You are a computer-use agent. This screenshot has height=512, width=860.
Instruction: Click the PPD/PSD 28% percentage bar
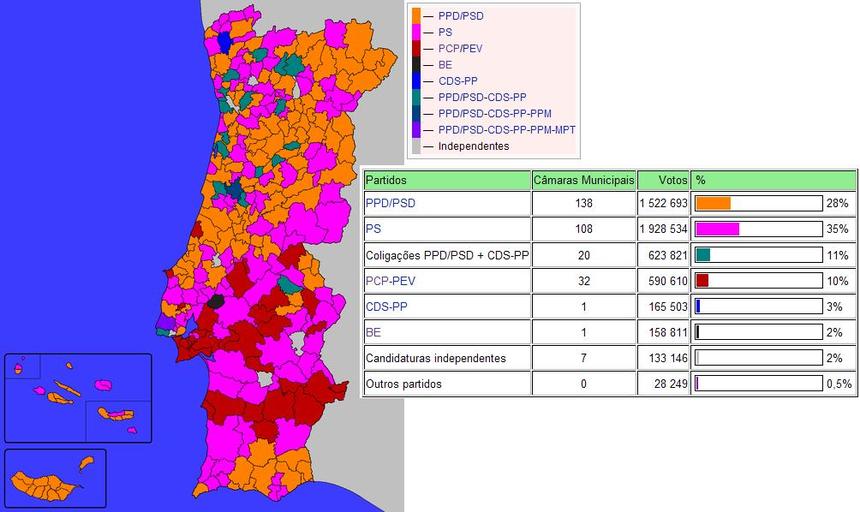click(757, 203)
